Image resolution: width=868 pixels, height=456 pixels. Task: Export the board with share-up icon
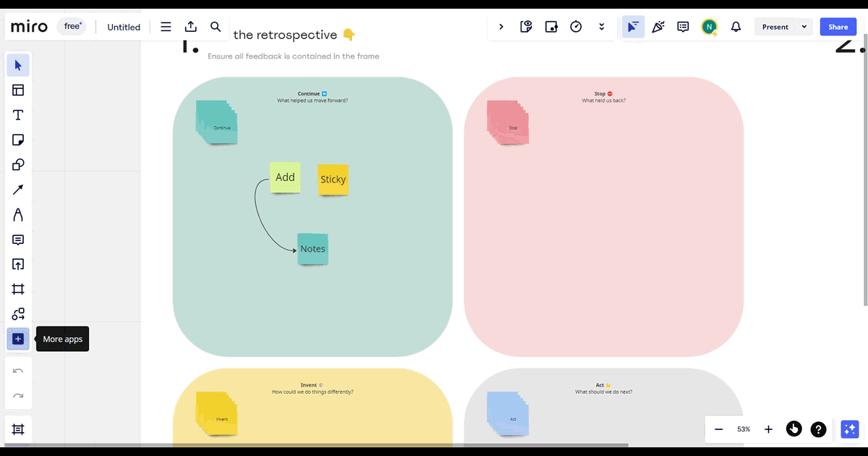pyautogui.click(x=190, y=27)
